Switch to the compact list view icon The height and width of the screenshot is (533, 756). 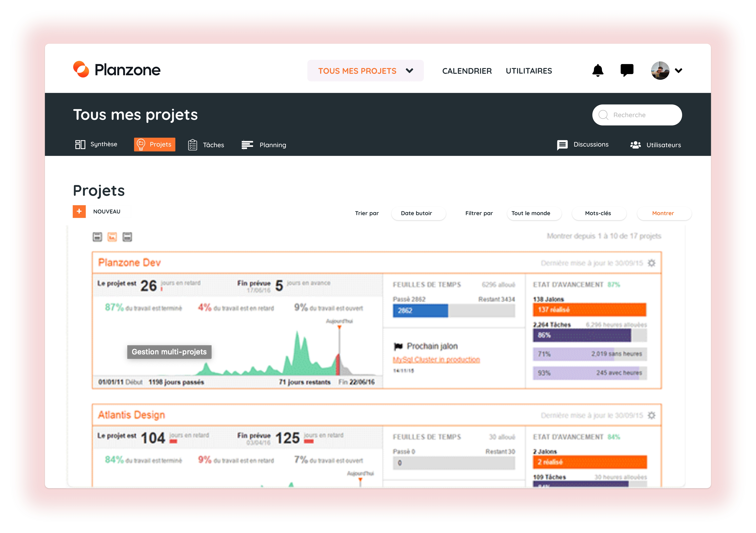coord(97,237)
